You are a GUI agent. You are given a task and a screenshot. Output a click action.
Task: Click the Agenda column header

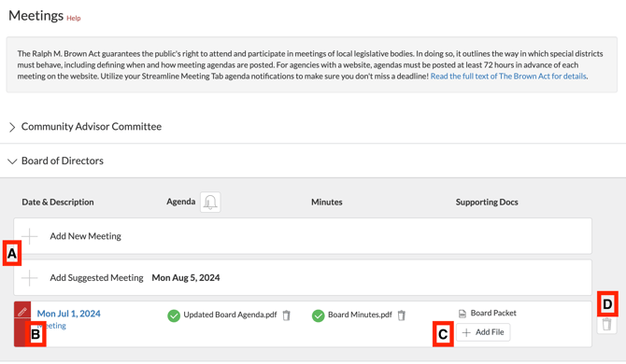pyautogui.click(x=181, y=202)
